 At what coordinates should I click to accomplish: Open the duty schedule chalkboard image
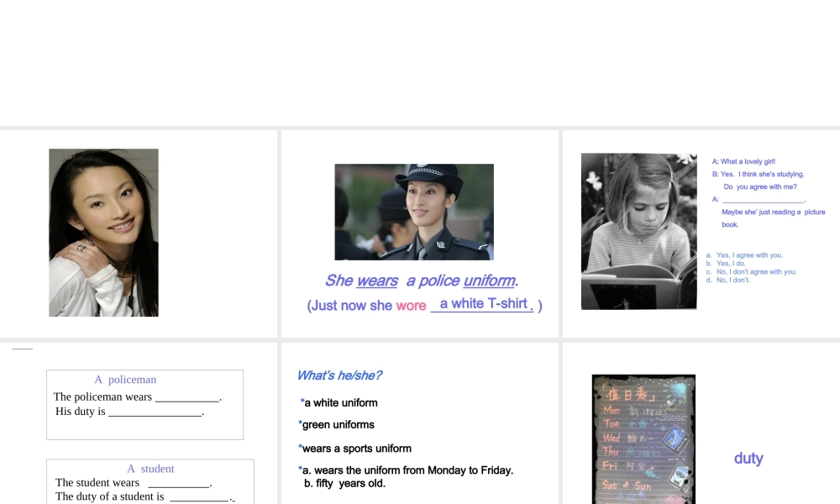(643, 439)
